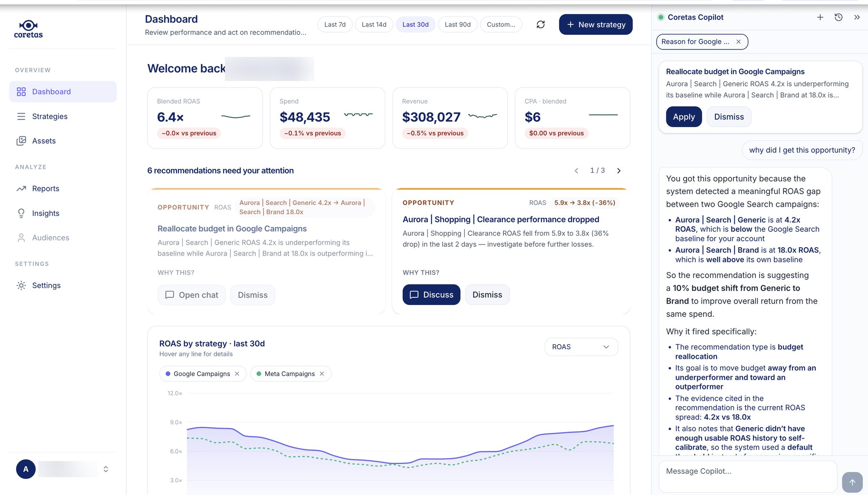Open the CPA blended metric card
The height and width of the screenshot is (495, 868).
(x=572, y=118)
